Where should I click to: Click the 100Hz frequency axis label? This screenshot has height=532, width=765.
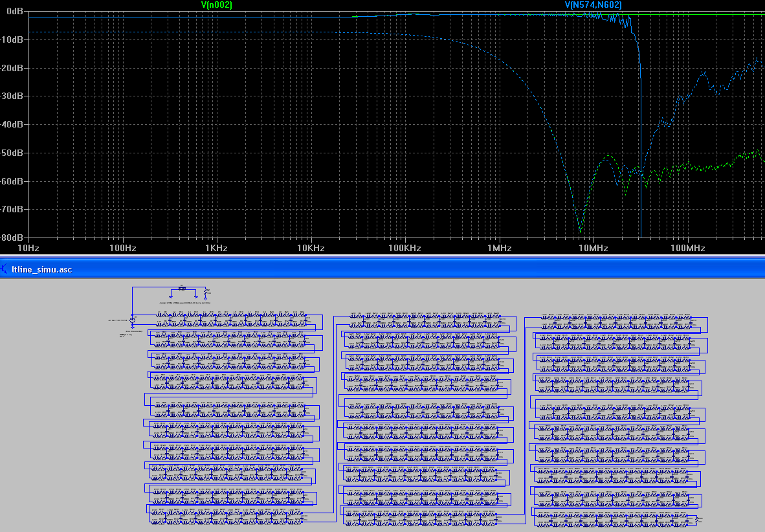click(x=122, y=248)
